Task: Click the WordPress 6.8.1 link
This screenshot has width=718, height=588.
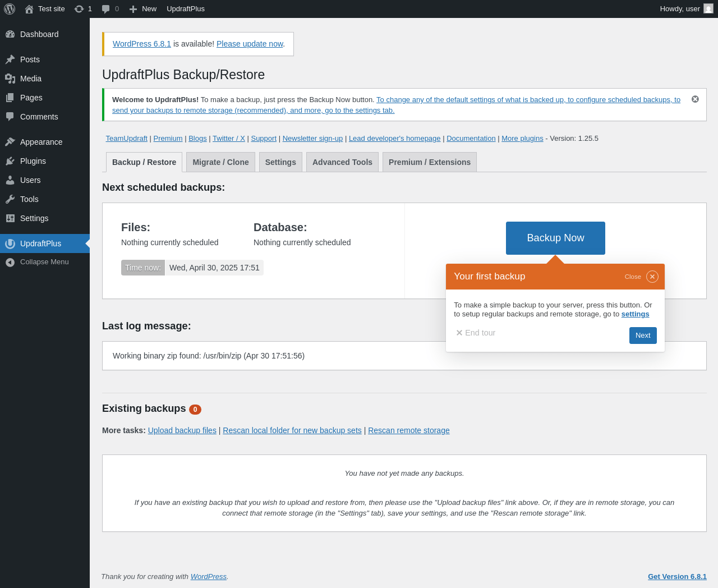Action: click(142, 44)
